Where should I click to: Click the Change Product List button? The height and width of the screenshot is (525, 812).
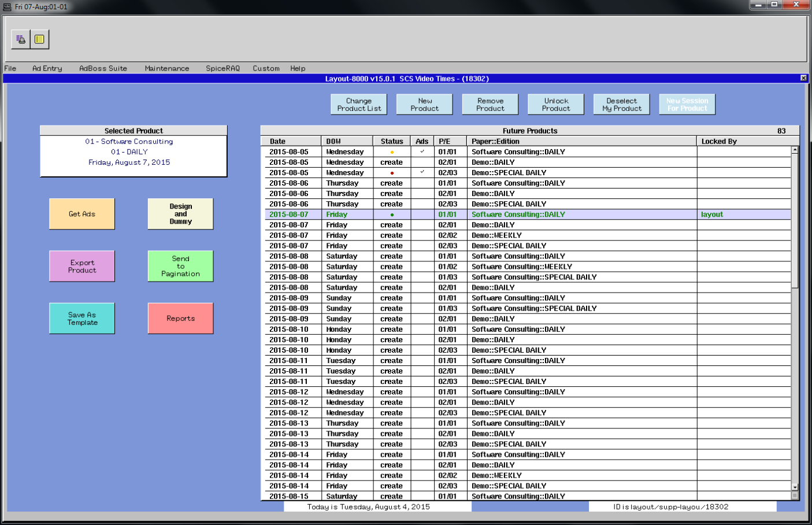click(359, 105)
